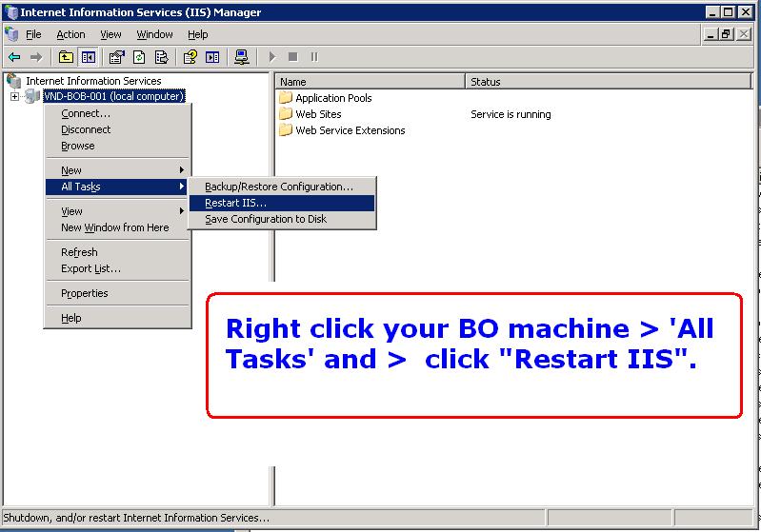Choose New Window from Here

(117, 227)
